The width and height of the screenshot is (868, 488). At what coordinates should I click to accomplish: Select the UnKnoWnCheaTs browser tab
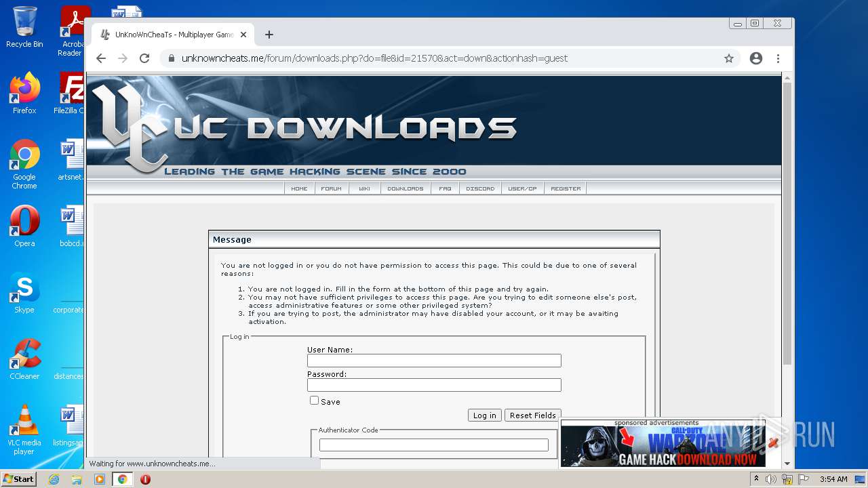point(173,35)
